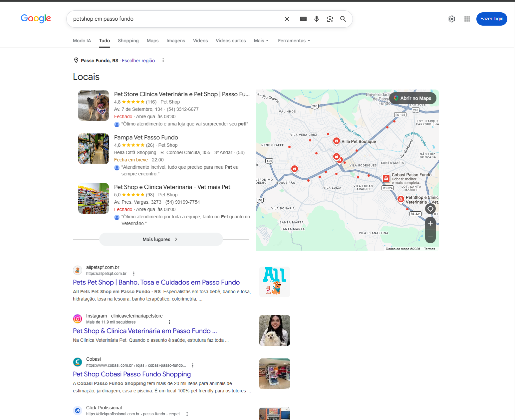
Task: Click the "Fecha em breve · 22:00" status text
Action: pos(139,160)
